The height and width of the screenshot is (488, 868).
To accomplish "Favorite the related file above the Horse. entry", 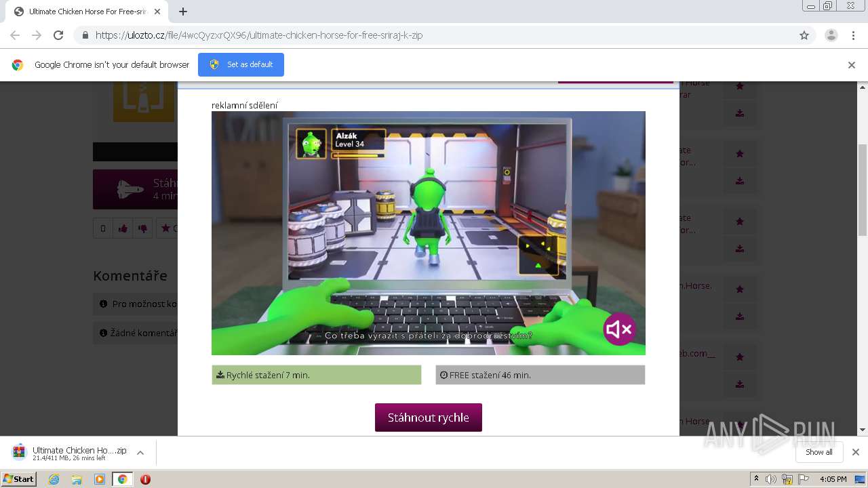I will point(740,222).
